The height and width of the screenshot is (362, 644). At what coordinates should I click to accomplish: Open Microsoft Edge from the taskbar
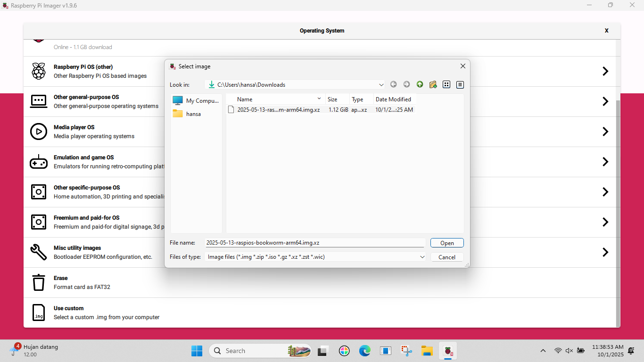click(x=364, y=351)
